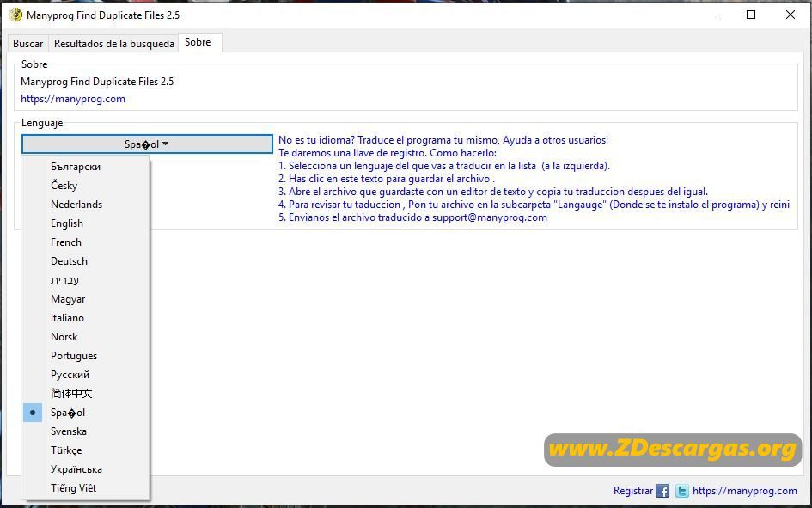Switch to Resultados de la busqueda tab
812x508 pixels.
[x=114, y=44]
